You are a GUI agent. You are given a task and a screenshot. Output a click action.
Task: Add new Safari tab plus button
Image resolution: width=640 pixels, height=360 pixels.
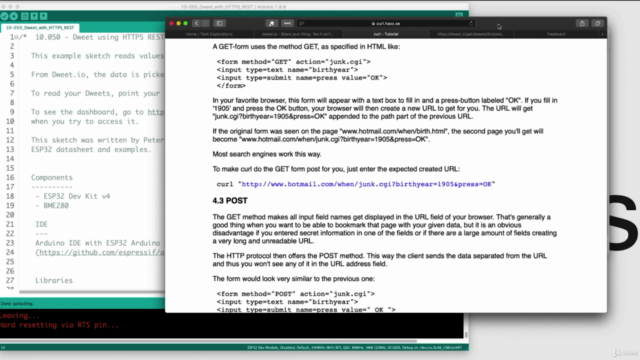[603, 34]
